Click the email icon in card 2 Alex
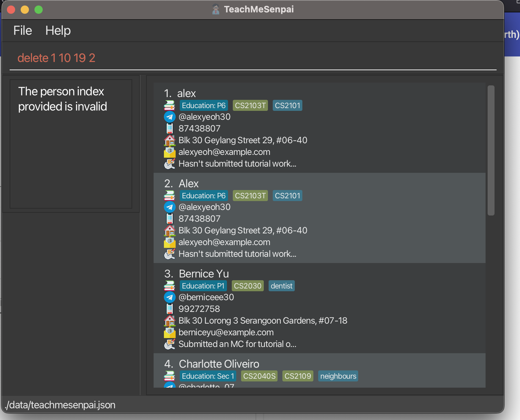The width and height of the screenshot is (520, 420). (169, 242)
